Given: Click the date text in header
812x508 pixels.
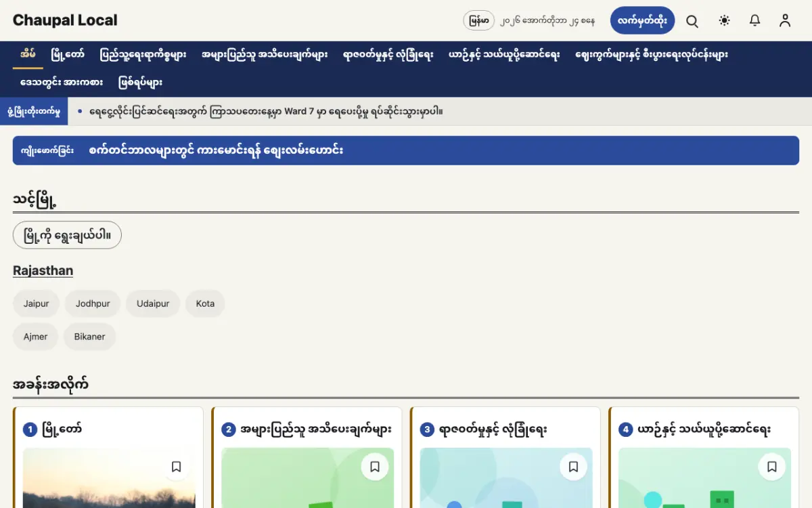Looking at the screenshot, I should coord(548,21).
